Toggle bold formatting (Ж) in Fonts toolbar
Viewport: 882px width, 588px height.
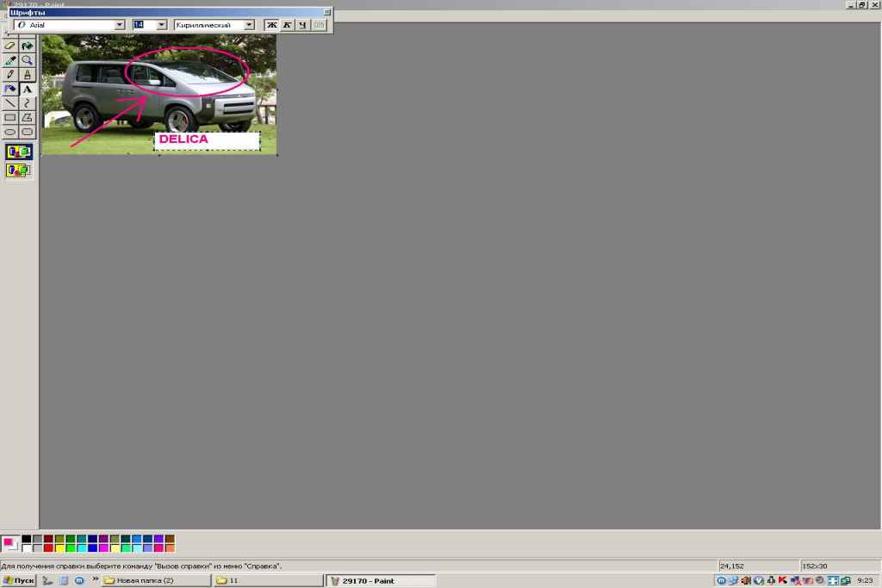click(272, 25)
